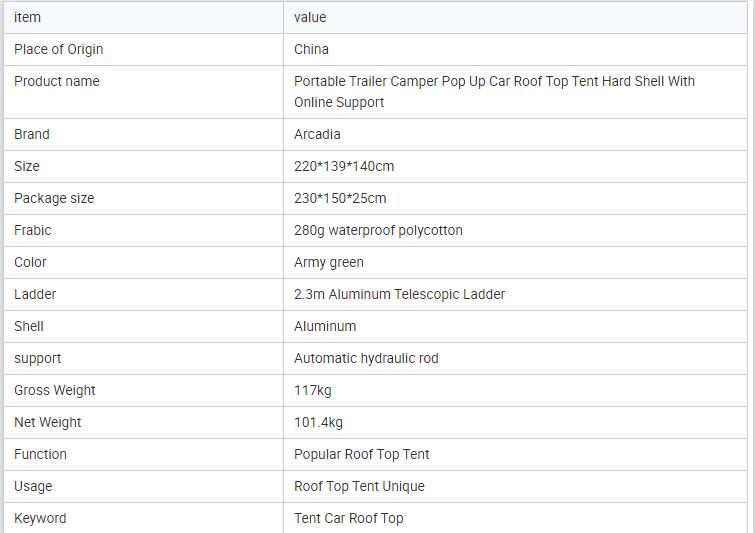Click the 'Automatic hydraulic rod' value
The image size is (755, 533).
pyautogui.click(x=366, y=358)
